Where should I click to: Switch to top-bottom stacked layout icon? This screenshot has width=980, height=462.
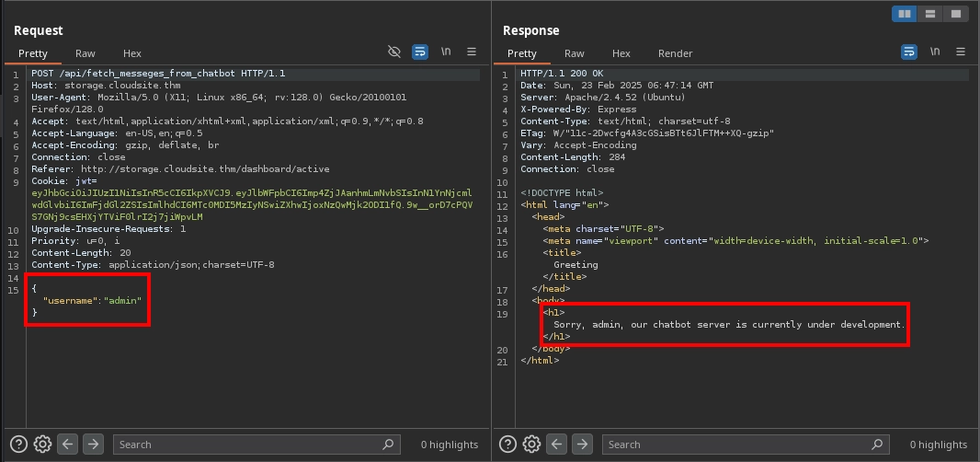[x=931, y=14]
